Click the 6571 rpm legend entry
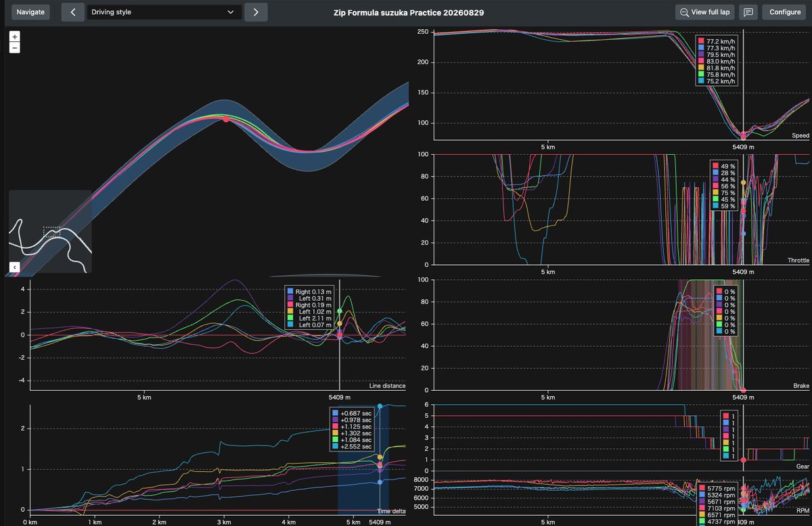 click(x=719, y=515)
